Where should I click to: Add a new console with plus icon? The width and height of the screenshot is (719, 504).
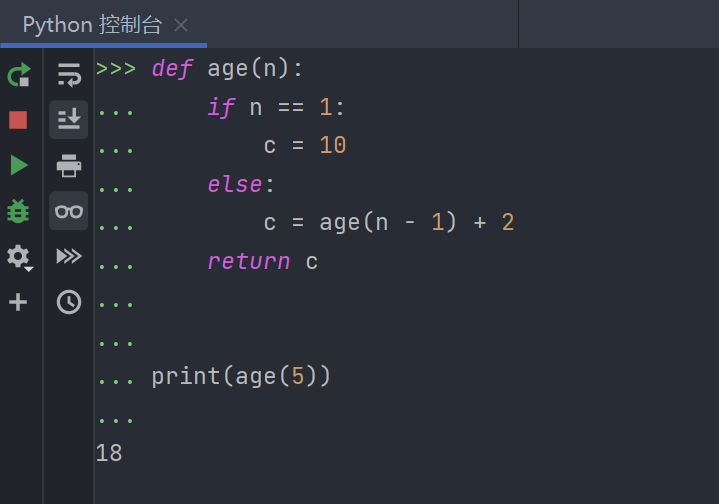(x=18, y=302)
